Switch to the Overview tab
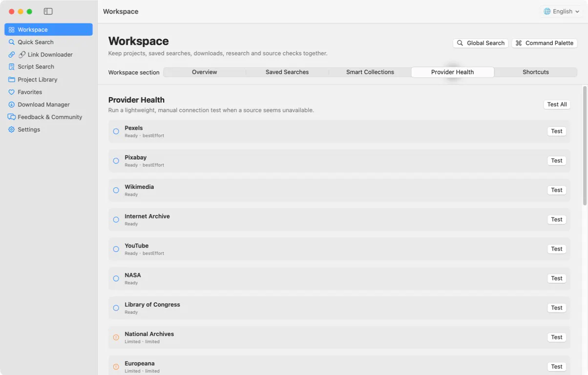 coord(204,72)
